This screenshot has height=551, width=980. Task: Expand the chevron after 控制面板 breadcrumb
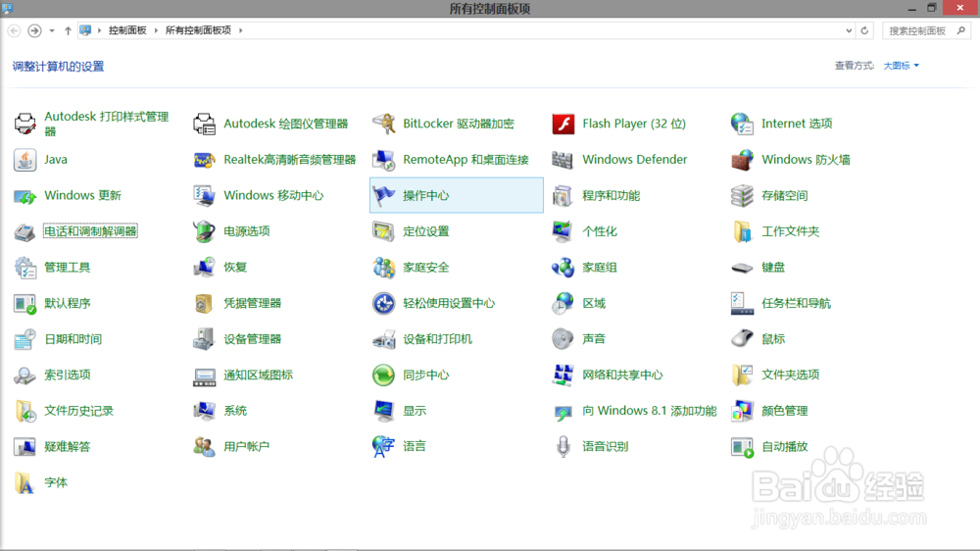156,30
